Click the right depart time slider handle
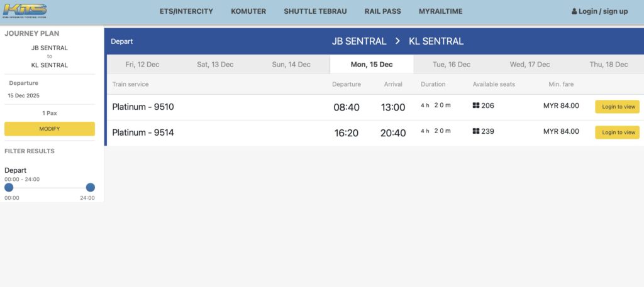The image size is (644, 287). 91,187
